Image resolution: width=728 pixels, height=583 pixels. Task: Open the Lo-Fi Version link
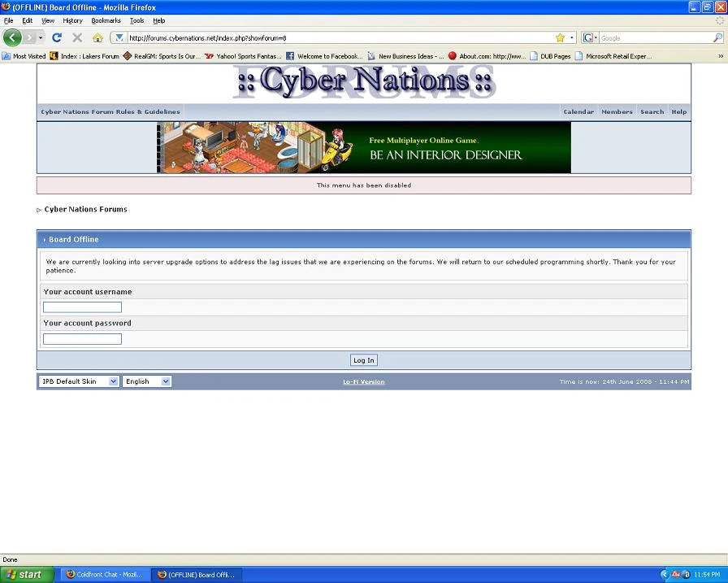[x=363, y=381]
